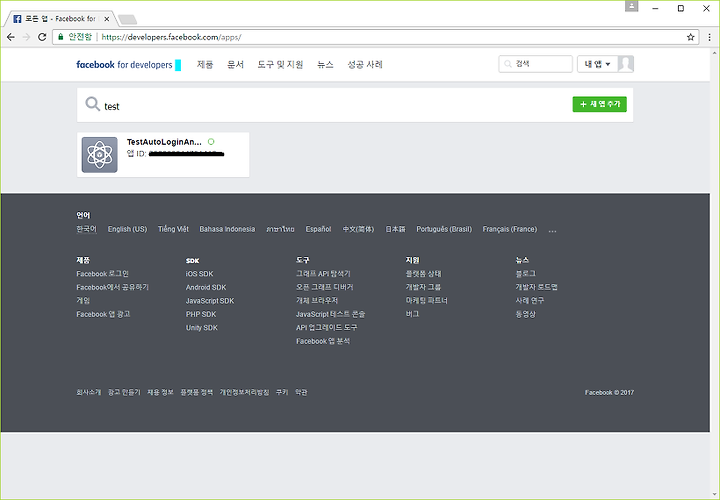Select English (US) language
The height and width of the screenshot is (500, 720).
coord(127,229)
